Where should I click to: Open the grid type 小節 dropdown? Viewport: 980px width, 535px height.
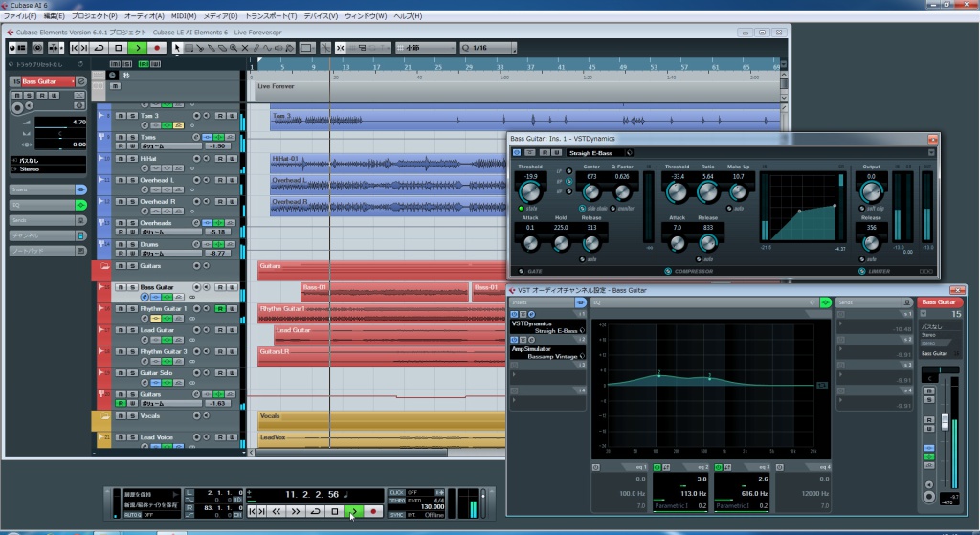[426, 48]
